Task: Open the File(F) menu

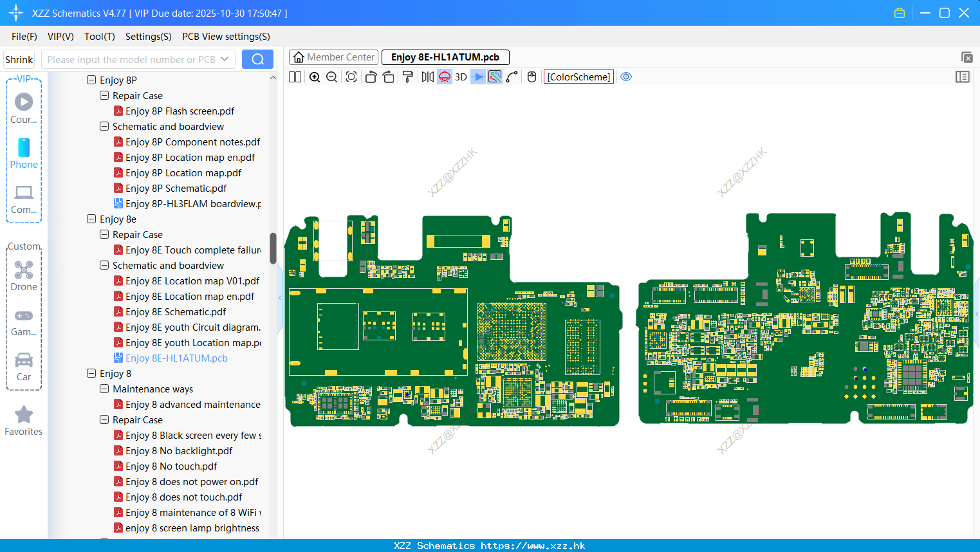Action: [x=24, y=37]
